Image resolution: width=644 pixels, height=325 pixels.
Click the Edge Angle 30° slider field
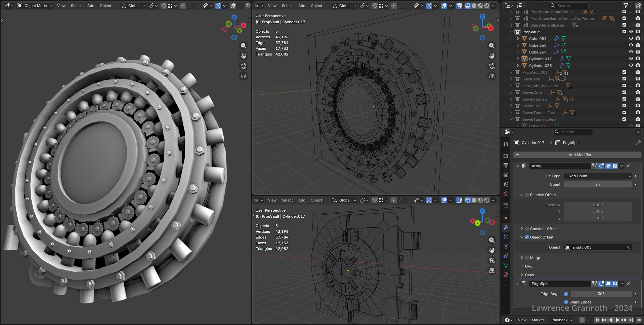pos(601,294)
